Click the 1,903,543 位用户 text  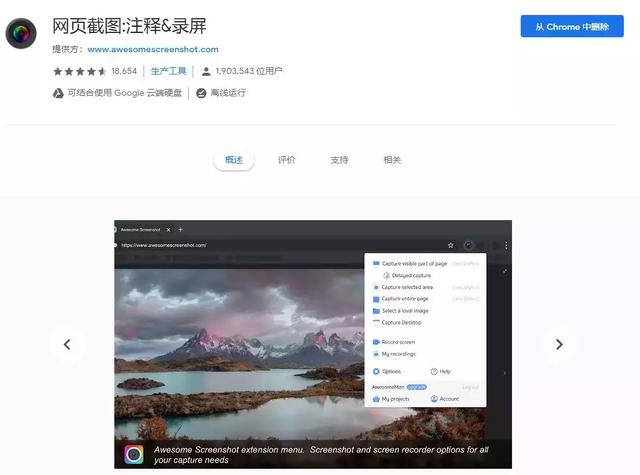(x=249, y=71)
